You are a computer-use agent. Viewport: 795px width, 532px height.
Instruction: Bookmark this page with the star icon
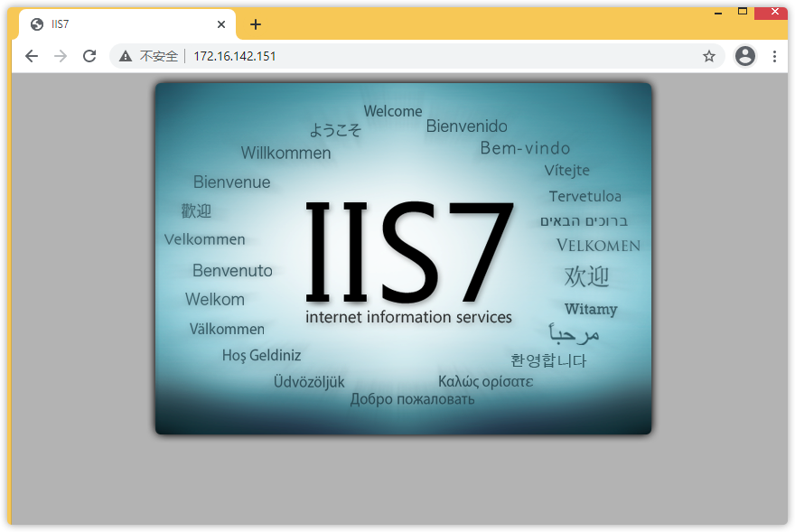(709, 56)
